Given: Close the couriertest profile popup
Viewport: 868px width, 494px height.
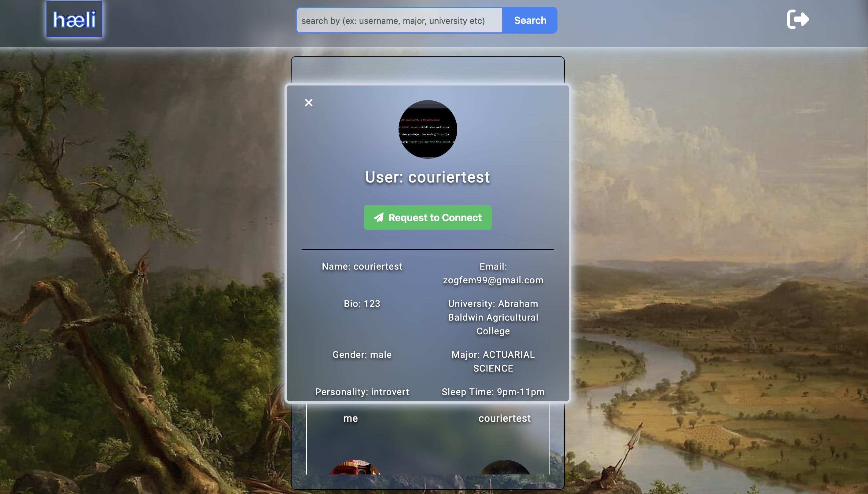Looking at the screenshot, I should pos(308,103).
